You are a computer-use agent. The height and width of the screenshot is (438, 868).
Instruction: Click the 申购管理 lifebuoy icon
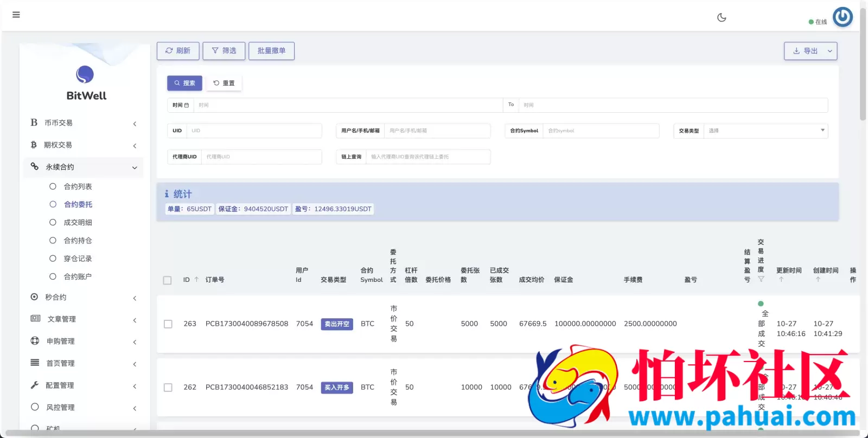[35, 340]
